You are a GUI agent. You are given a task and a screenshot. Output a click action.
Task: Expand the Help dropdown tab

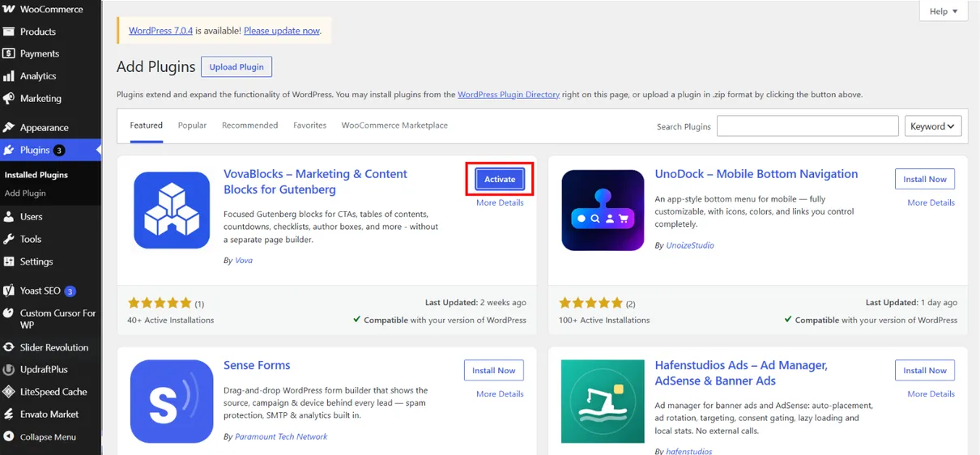coord(944,11)
